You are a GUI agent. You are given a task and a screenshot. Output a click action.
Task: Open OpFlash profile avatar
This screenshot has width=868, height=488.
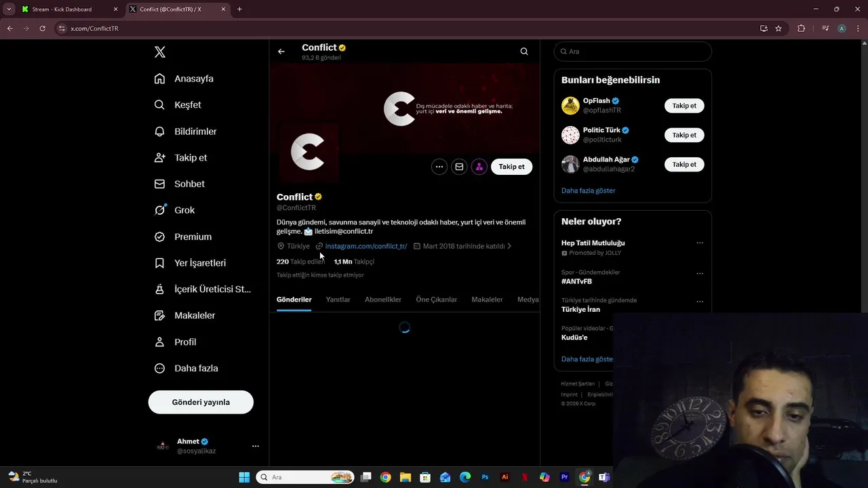(570, 106)
